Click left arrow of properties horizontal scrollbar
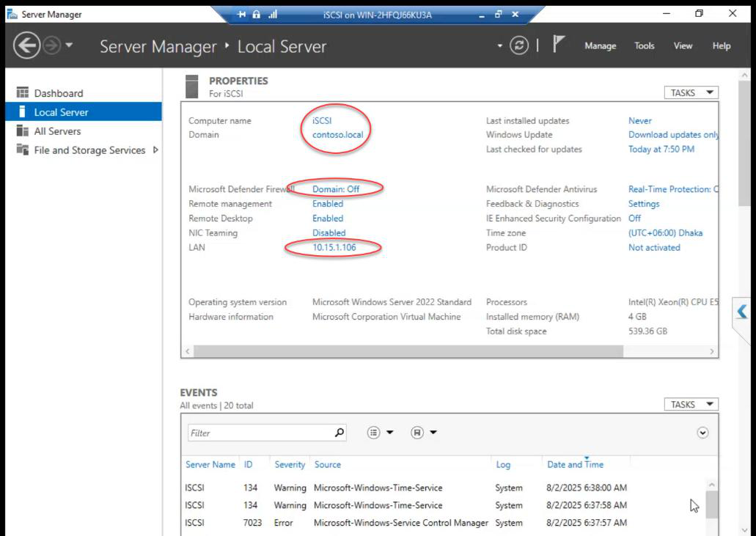This screenshot has width=756, height=536. click(188, 351)
